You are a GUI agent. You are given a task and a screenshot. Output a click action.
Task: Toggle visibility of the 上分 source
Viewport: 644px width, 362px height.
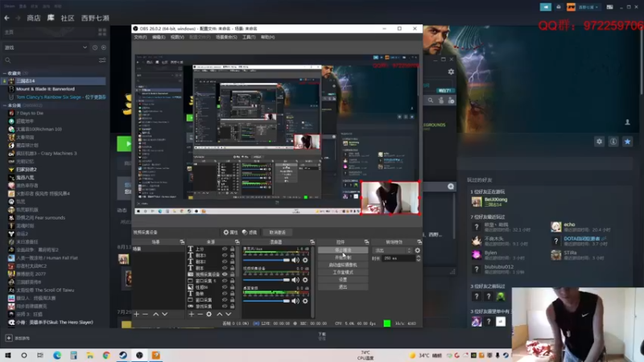pos(225,249)
